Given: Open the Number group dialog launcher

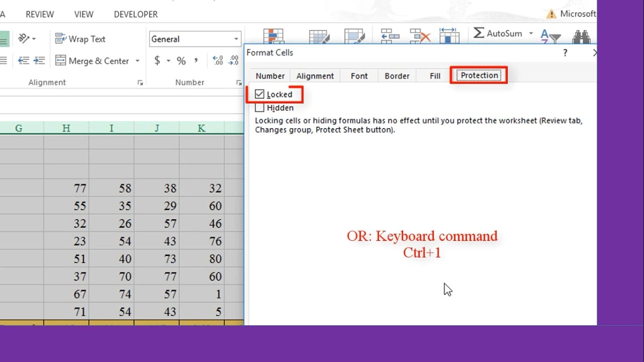Looking at the screenshot, I should pyautogui.click(x=238, y=83).
